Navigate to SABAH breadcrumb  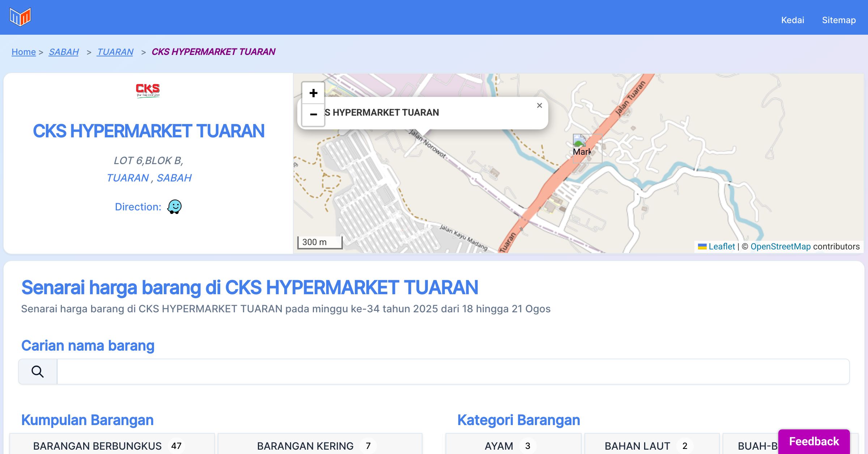click(64, 52)
